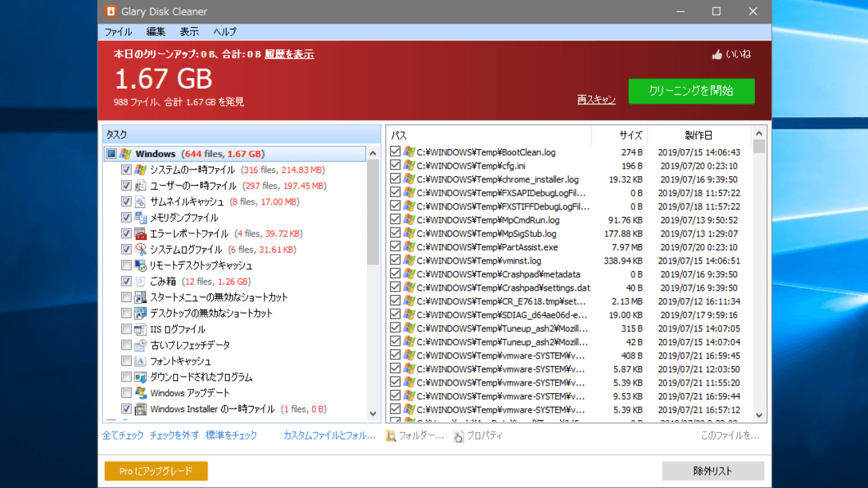Click the Windows category flag icon

click(125, 154)
